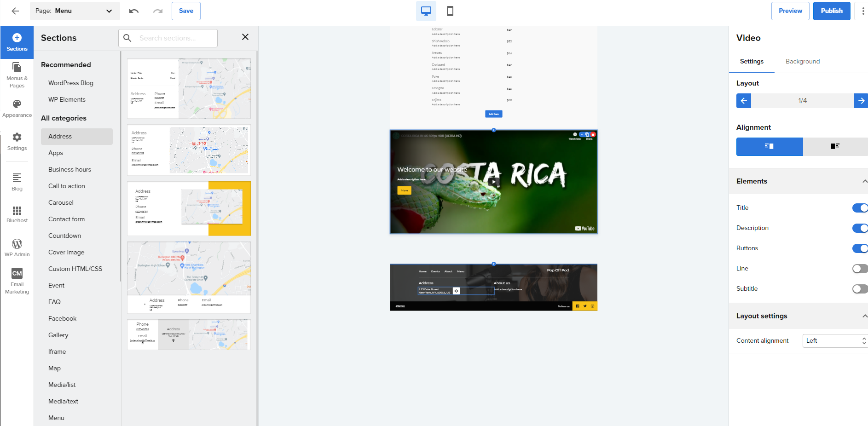
Task: Collapse the Elements section
Action: (x=864, y=181)
